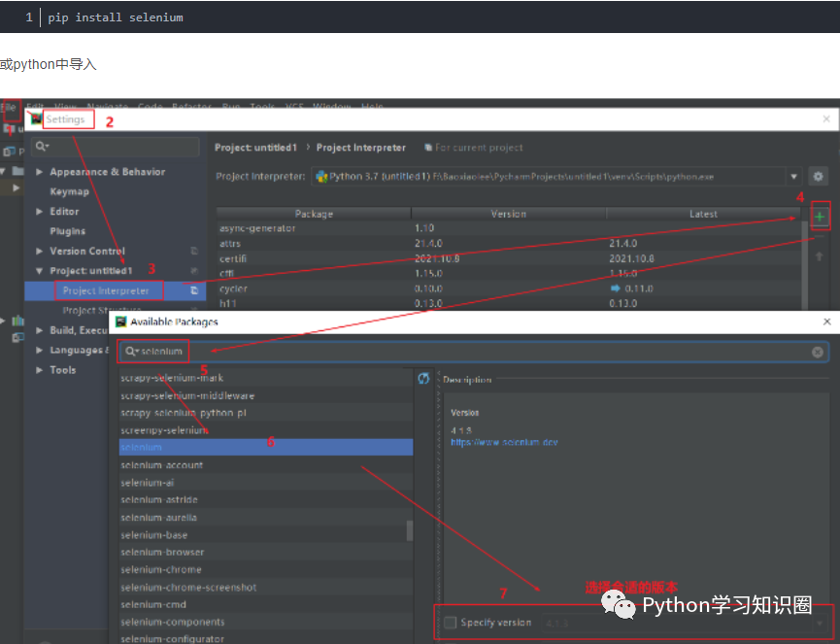
Task: Focus the Available Packages search field
Action: click(x=473, y=352)
